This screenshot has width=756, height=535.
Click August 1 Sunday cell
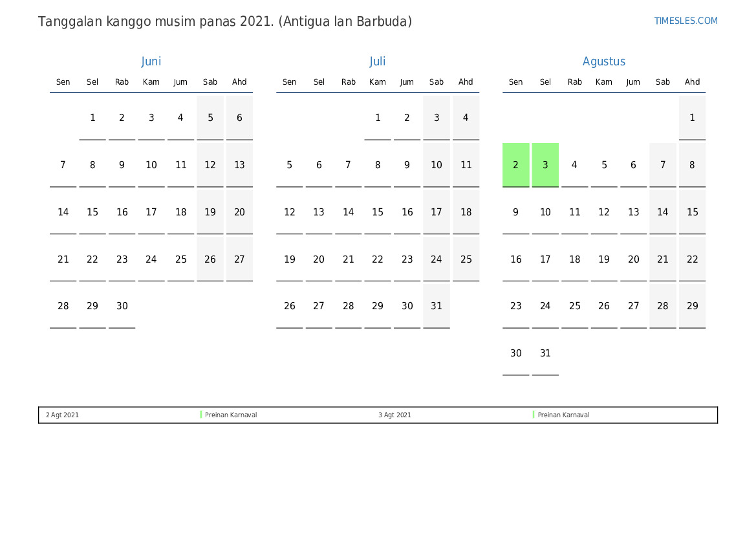tap(692, 118)
